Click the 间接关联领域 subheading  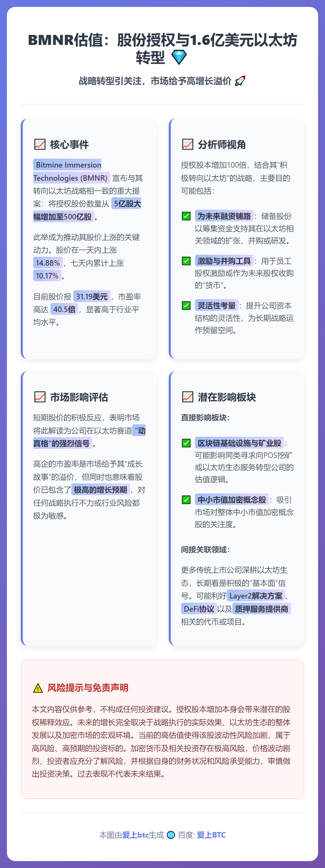205,549
